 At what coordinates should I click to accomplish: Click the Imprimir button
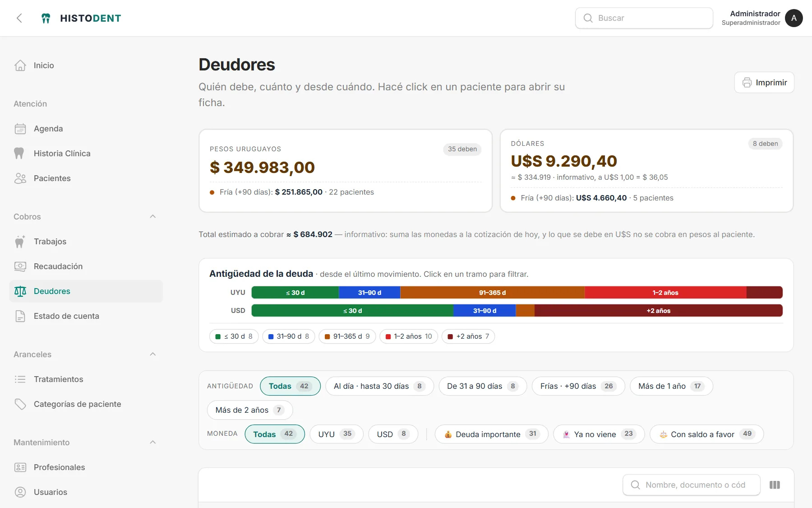pos(764,83)
